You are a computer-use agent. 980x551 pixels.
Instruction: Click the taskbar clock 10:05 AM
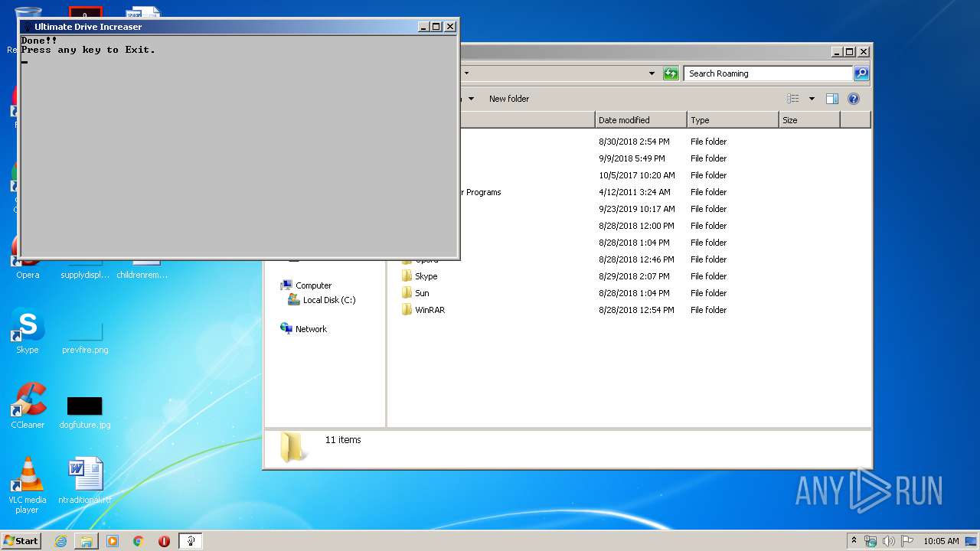tap(941, 541)
